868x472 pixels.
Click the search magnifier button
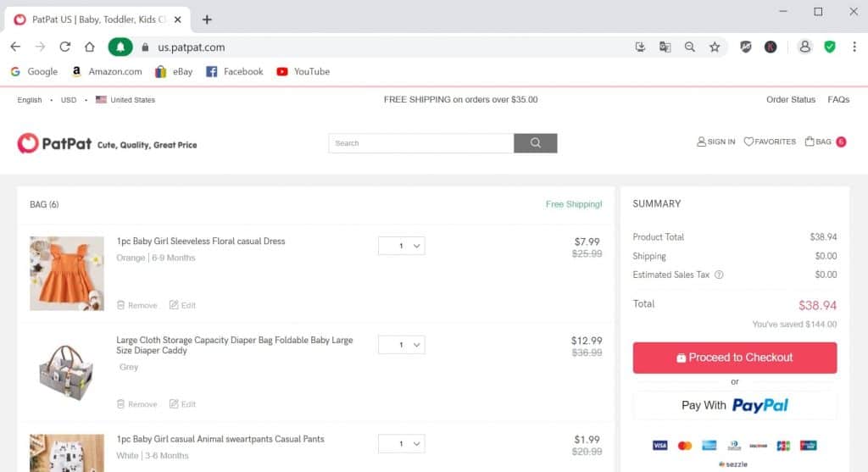point(536,142)
